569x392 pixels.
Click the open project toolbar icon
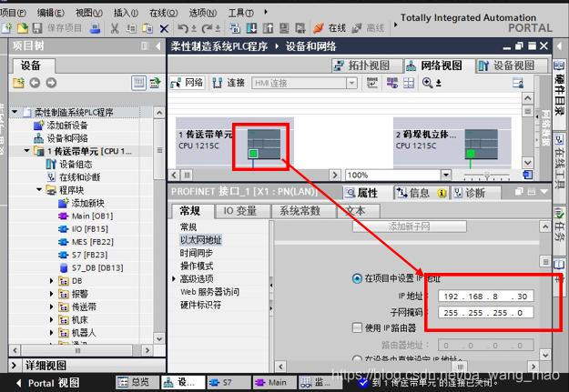(23, 28)
